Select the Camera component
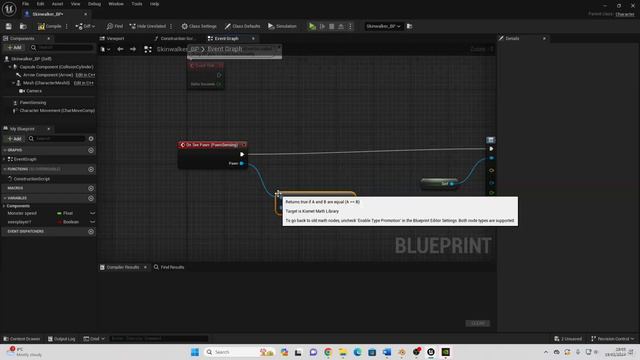The height and width of the screenshot is (360, 640). coord(33,91)
